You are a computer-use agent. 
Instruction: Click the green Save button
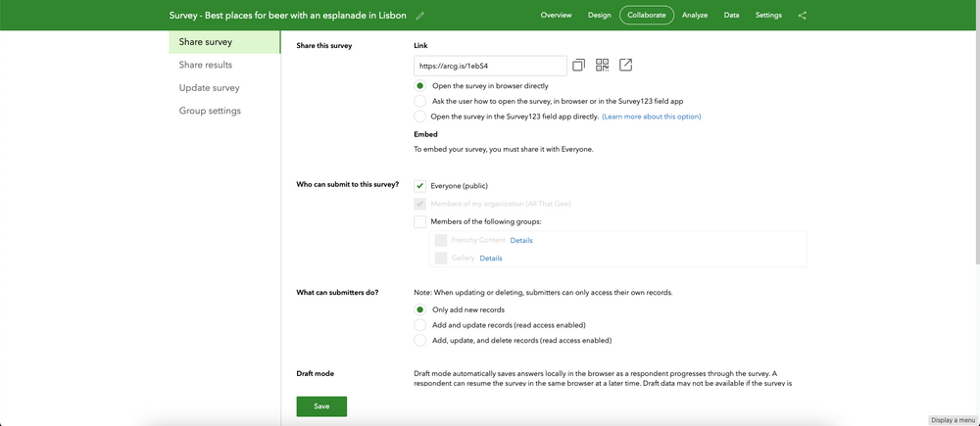[321, 405]
